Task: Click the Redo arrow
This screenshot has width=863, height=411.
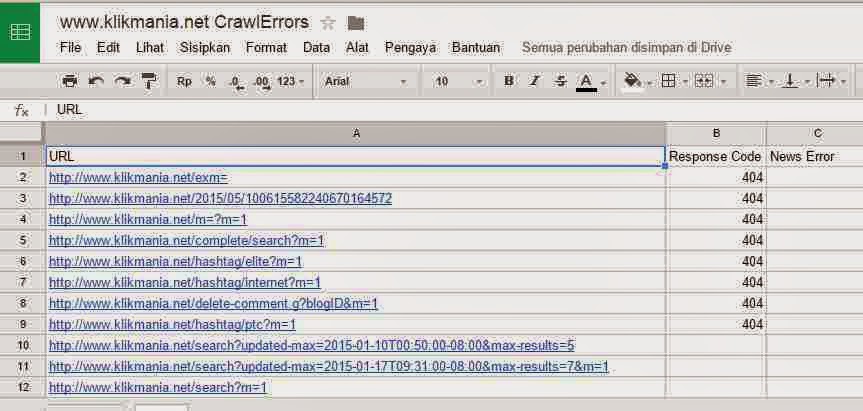Action: click(123, 81)
